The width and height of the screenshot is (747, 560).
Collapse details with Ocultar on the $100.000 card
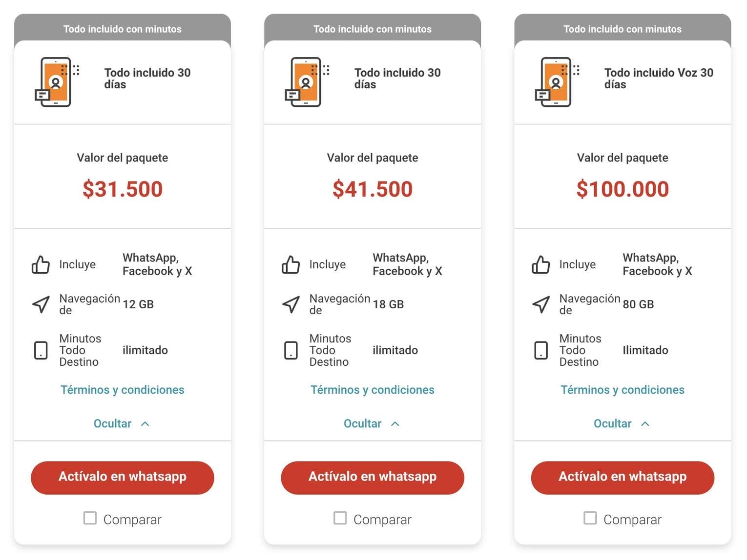(x=621, y=423)
